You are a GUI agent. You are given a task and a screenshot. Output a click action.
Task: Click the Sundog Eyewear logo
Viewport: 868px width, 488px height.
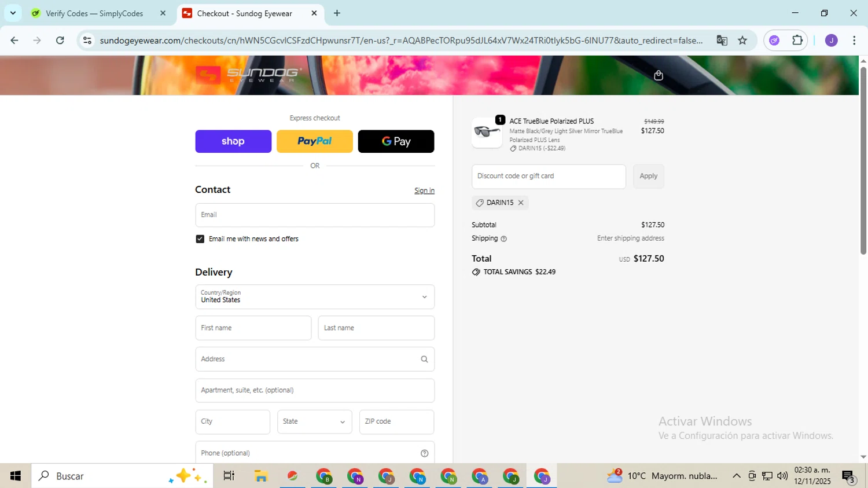(x=249, y=75)
